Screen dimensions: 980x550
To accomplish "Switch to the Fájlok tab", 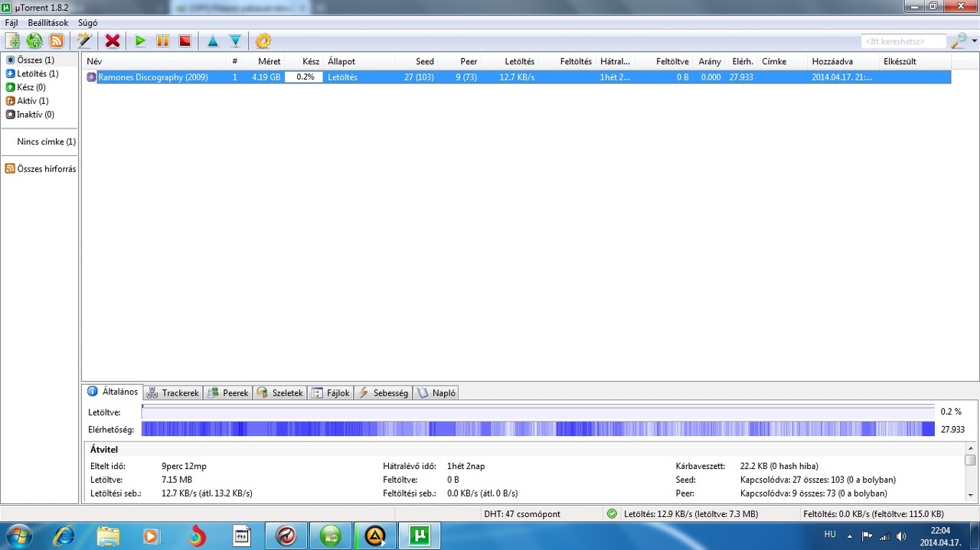I will 331,393.
